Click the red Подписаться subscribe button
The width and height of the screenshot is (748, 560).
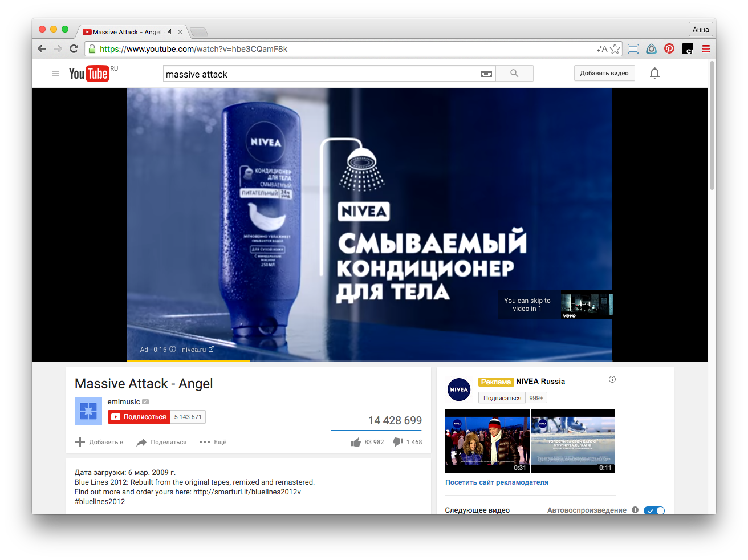click(139, 417)
